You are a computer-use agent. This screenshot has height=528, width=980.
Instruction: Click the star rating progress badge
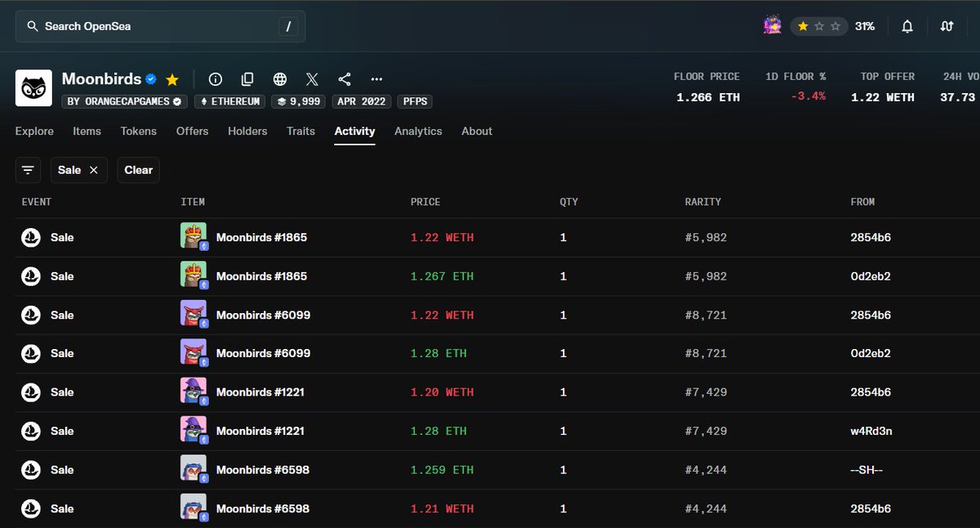pyautogui.click(x=819, y=26)
